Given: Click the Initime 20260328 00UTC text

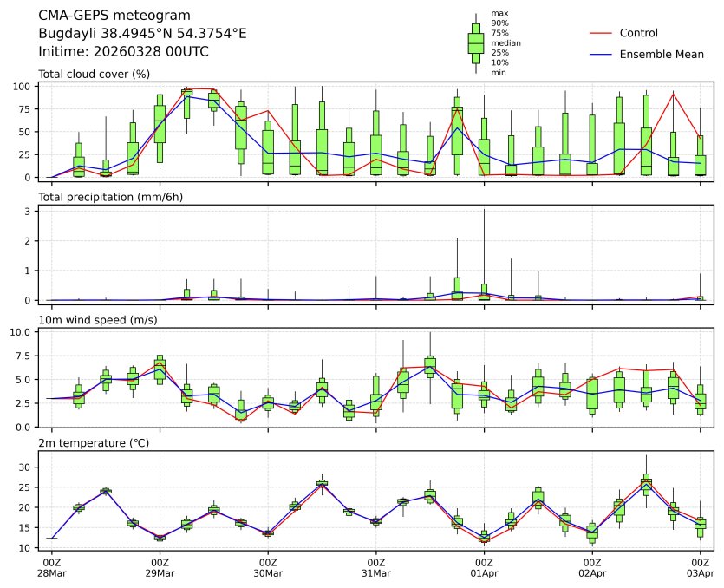Looking at the screenshot, I should 123,52.
